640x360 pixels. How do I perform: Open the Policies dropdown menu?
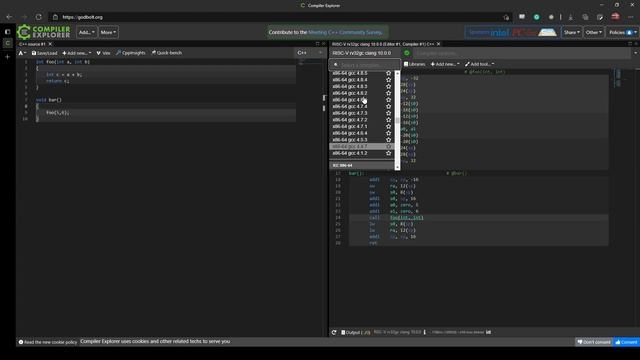point(622,32)
